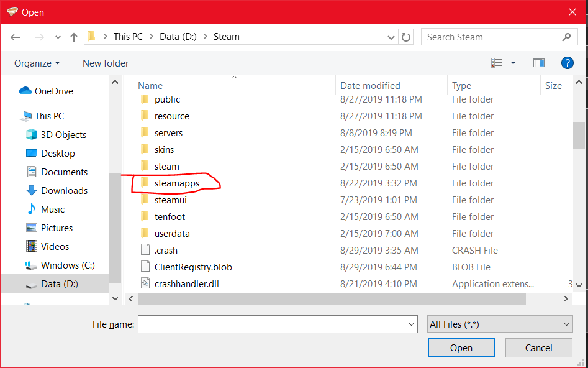Click horizontal scrollbar left arrow

[131, 298]
